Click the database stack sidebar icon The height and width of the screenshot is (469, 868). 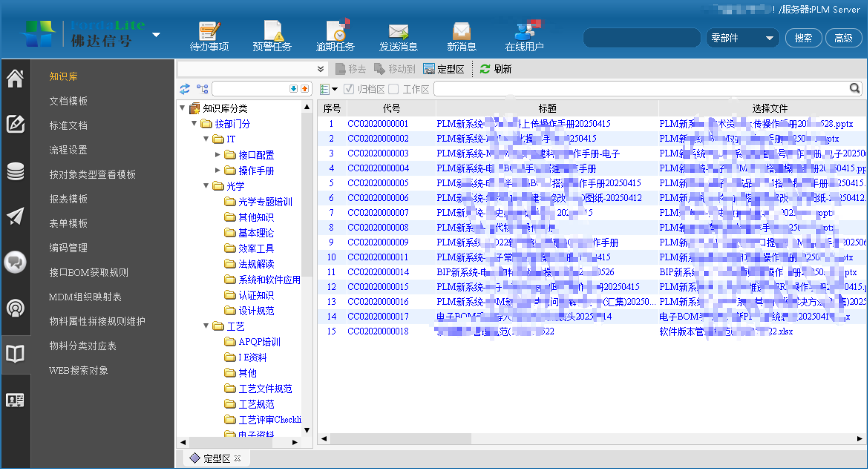15,171
